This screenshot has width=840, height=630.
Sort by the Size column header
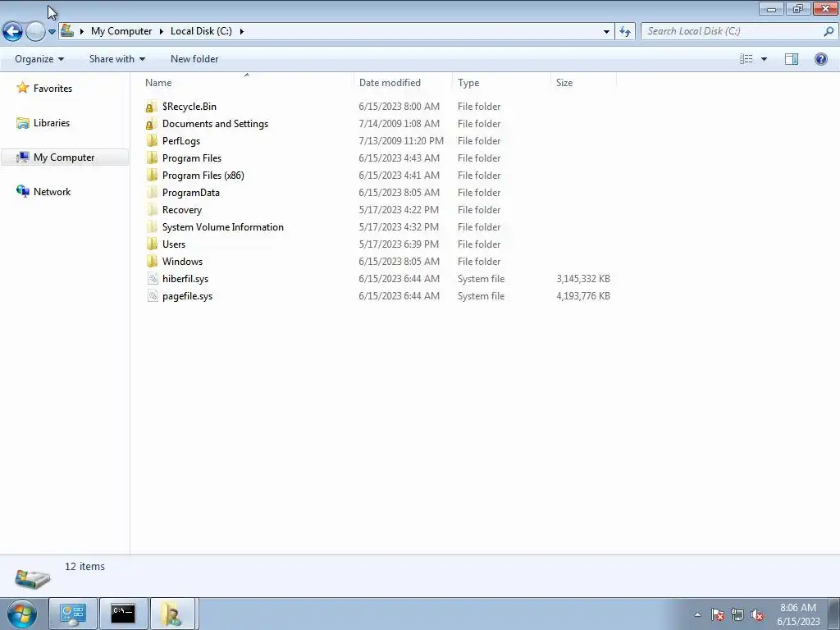tap(583, 83)
